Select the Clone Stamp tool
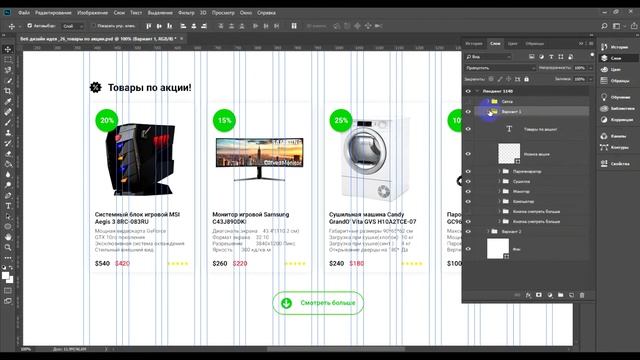This screenshot has width=640, height=360. pos(8,133)
